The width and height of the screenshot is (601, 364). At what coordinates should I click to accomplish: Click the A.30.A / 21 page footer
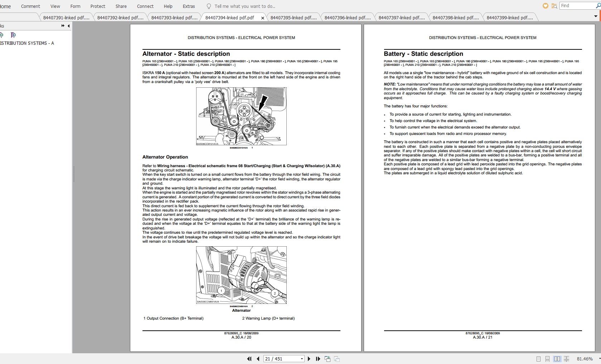point(483,337)
